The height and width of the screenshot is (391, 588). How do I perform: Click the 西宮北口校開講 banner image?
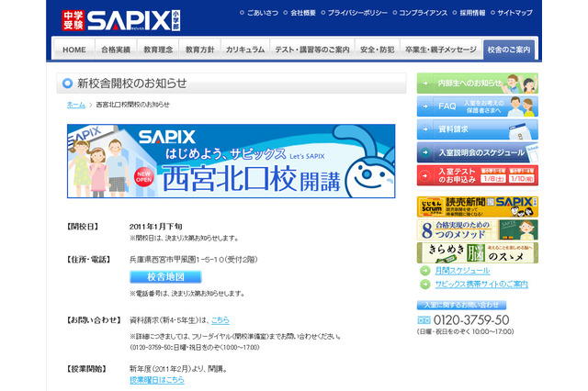click(231, 161)
